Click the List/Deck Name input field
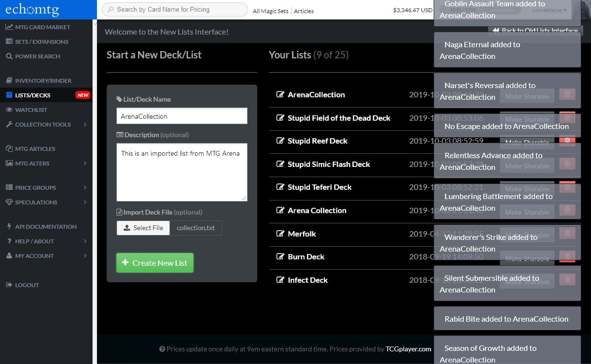The image size is (591, 364). [x=182, y=116]
